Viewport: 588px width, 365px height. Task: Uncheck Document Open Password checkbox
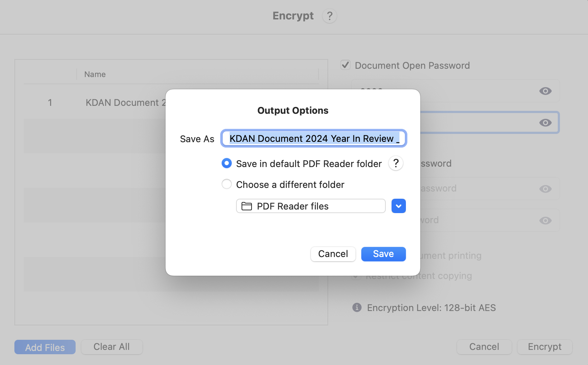pyautogui.click(x=345, y=65)
